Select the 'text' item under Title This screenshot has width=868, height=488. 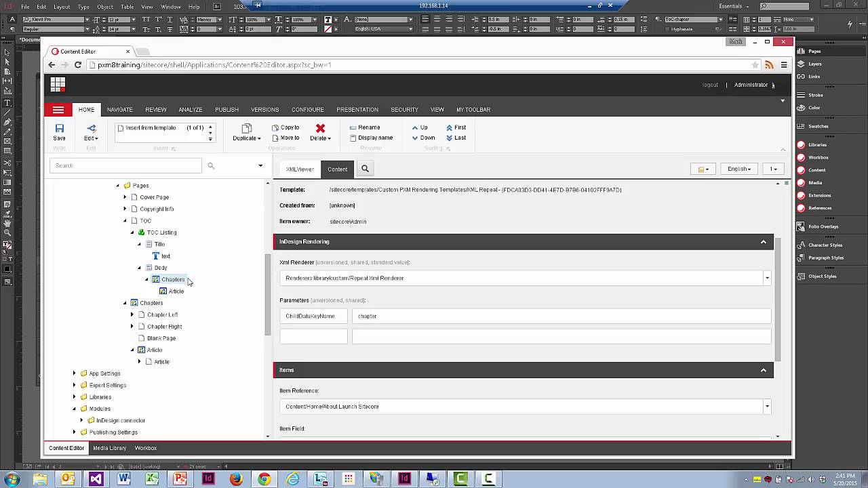pos(165,256)
